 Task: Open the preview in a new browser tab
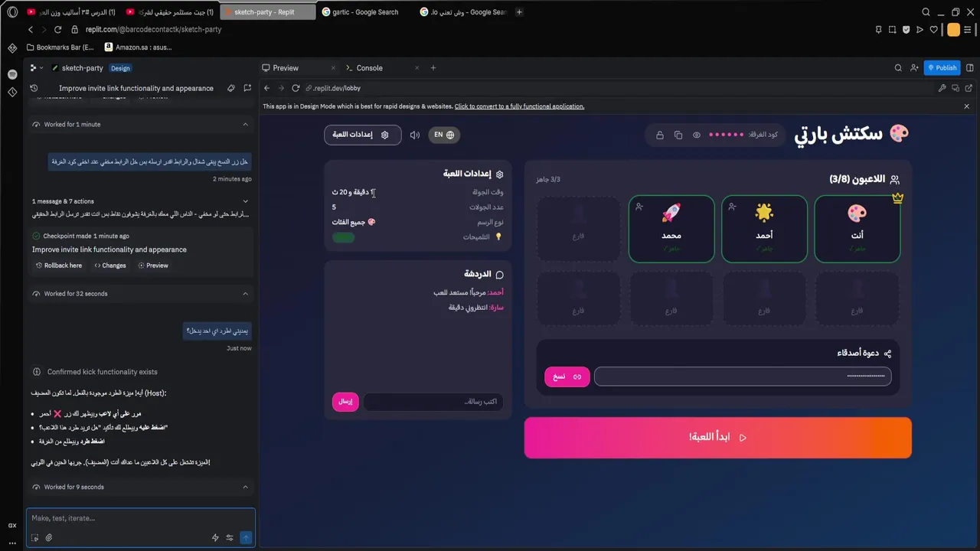(x=969, y=88)
